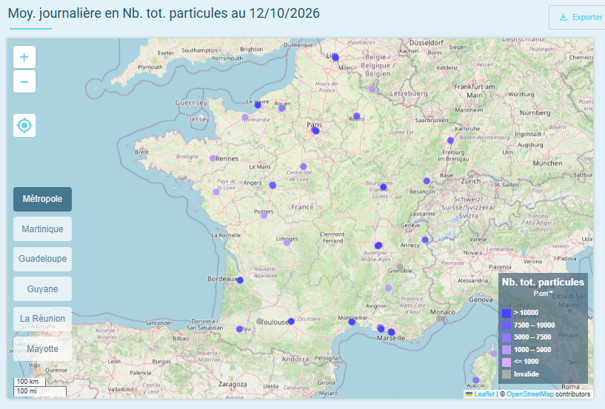Click the marker near Karlsruhe

coord(450,140)
